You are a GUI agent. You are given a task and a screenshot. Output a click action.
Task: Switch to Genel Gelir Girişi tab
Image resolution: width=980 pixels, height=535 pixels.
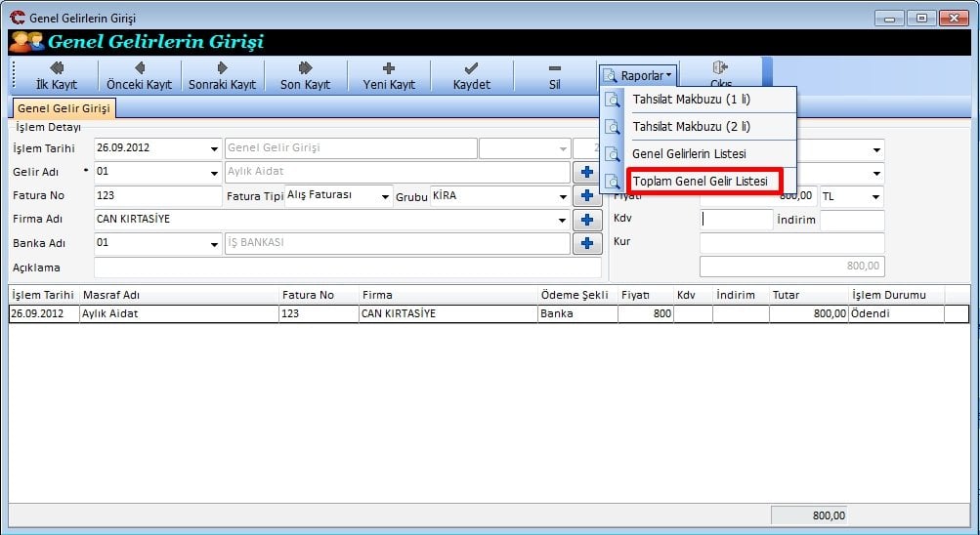point(64,108)
